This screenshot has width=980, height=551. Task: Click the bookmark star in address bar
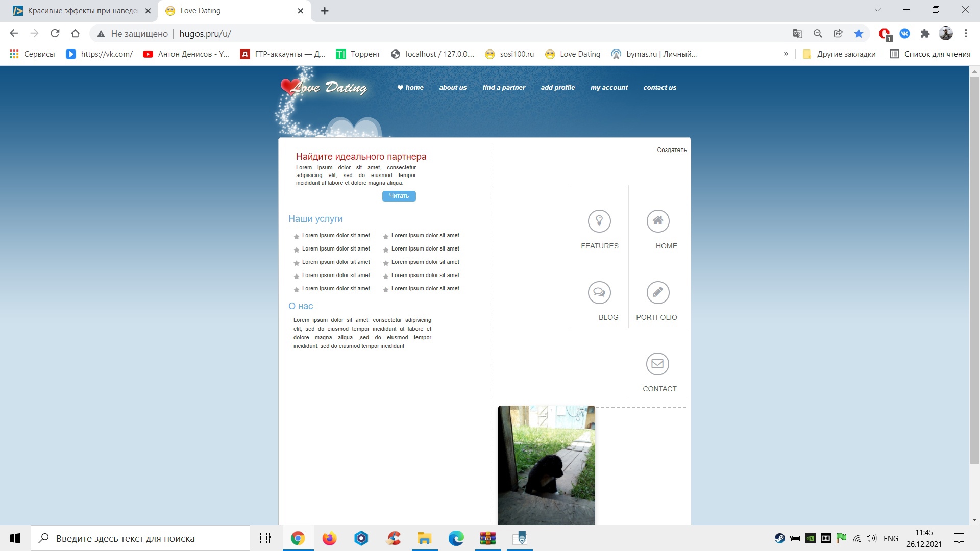pos(859,34)
